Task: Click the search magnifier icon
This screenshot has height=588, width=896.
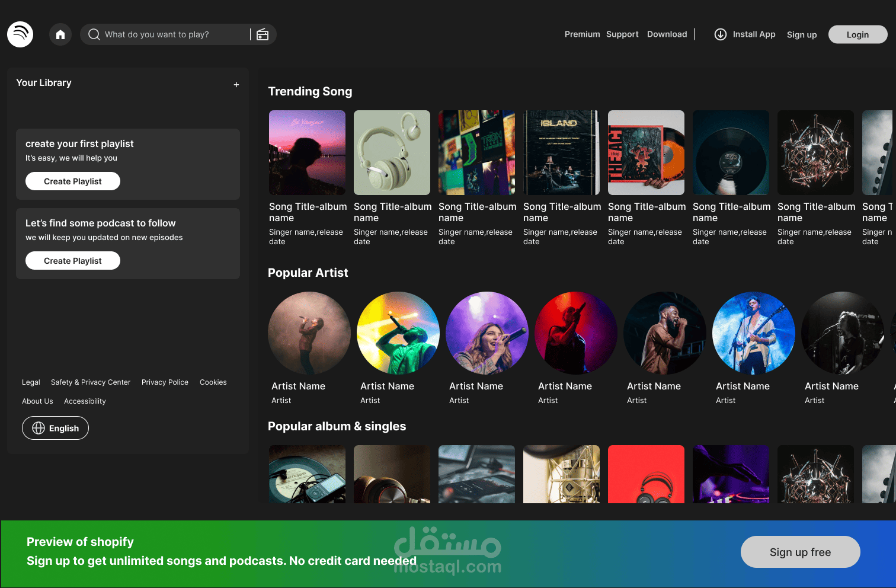Action: 94,34
